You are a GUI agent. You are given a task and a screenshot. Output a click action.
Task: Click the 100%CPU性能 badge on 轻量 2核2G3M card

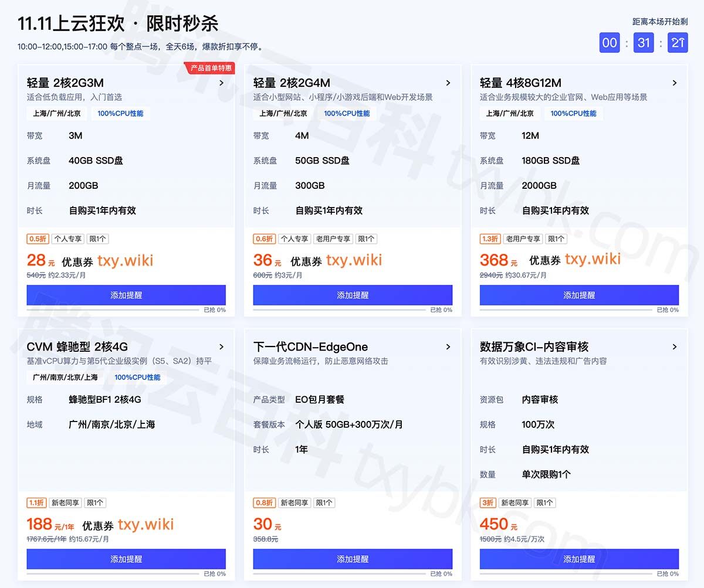[120, 113]
